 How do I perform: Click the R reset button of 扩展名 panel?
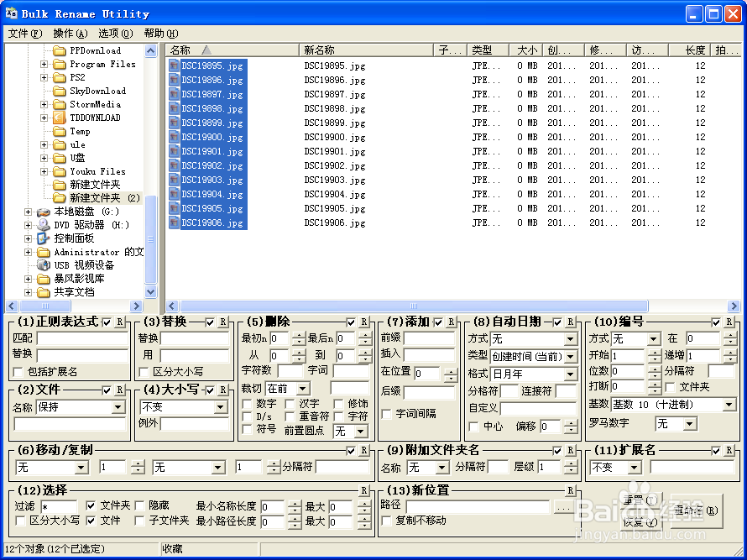pos(729,450)
